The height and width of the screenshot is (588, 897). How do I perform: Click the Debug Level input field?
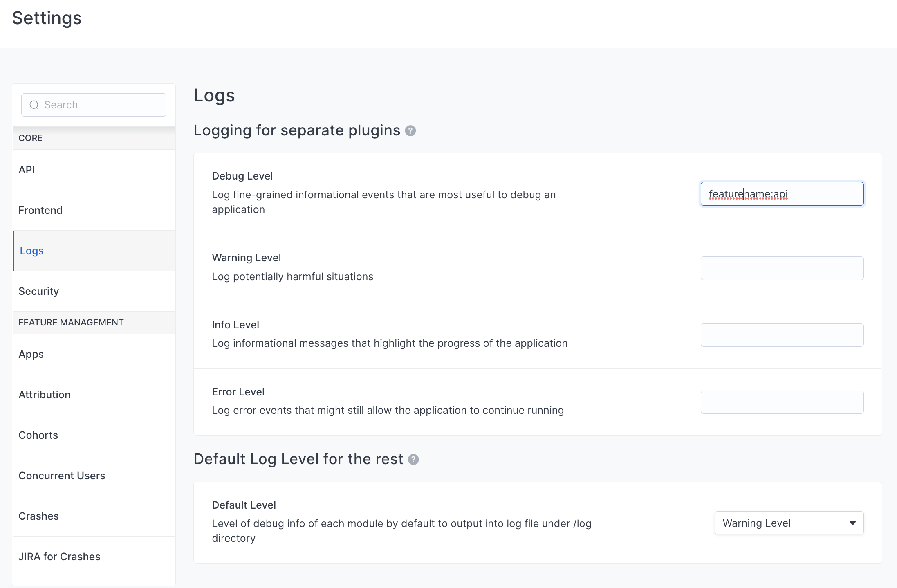tap(782, 194)
